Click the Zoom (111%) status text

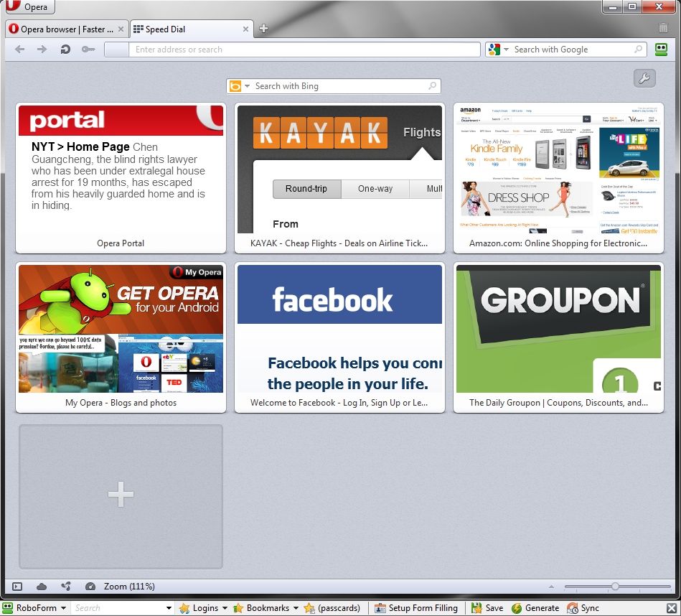point(129,587)
